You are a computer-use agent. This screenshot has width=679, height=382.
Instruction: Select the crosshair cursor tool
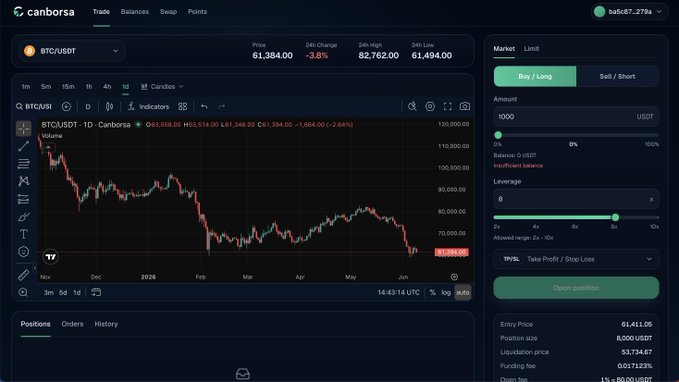click(23, 129)
